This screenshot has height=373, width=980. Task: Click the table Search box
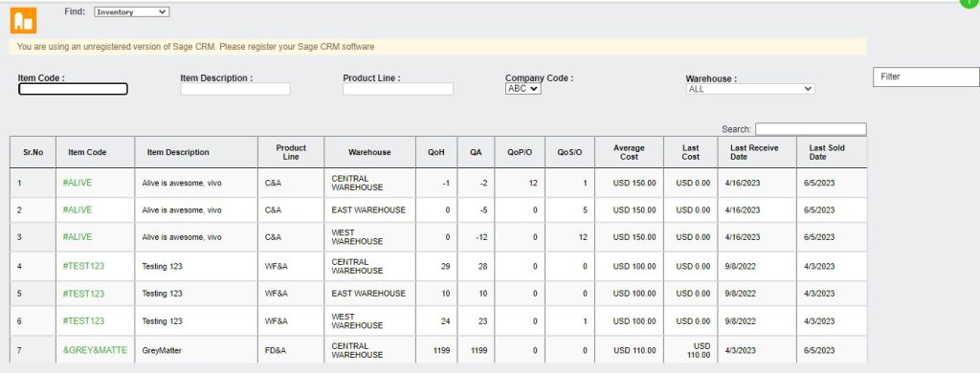click(x=811, y=129)
